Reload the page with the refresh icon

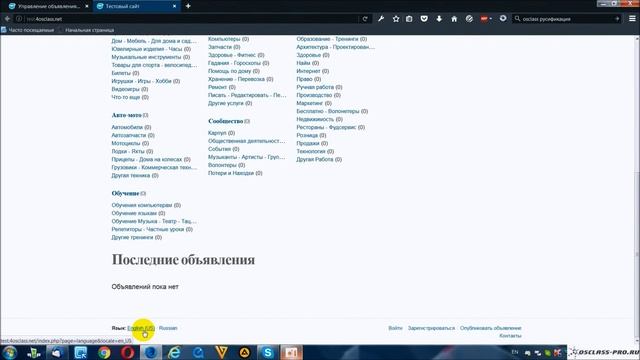tap(365, 19)
